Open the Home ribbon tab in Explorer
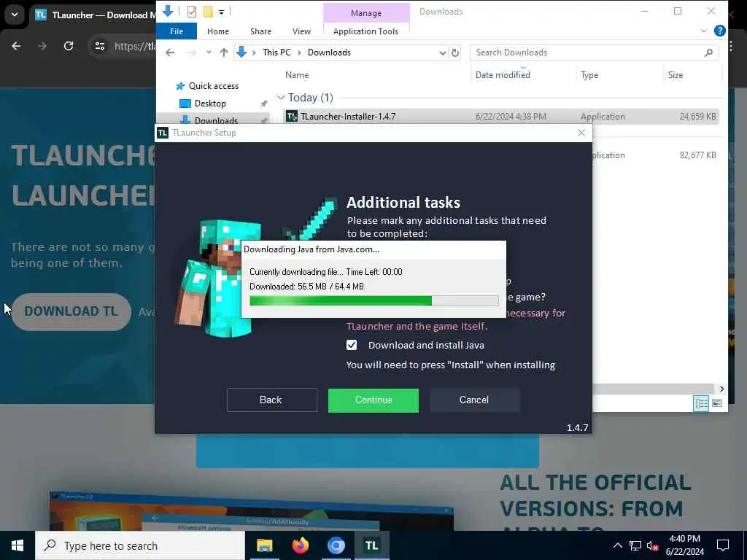This screenshot has width=747, height=560. coord(217,31)
